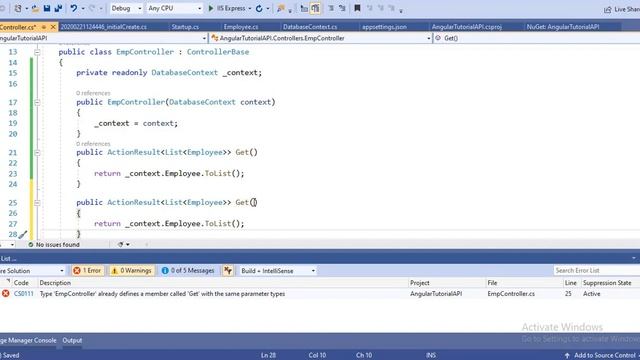Select the error row about EmpController Get
Image resolution: width=640 pixels, height=360 pixels.
[x=320, y=293]
